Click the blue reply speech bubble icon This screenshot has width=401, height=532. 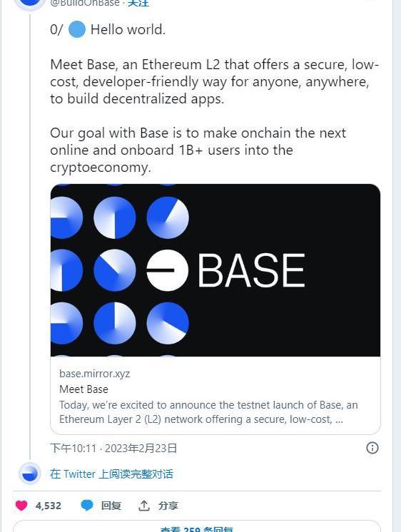click(87, 505)
